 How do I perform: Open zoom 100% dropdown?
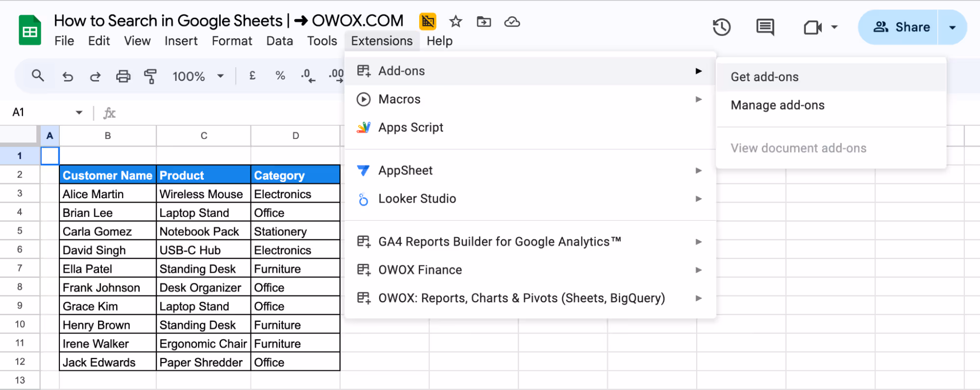tap(199, 76)
